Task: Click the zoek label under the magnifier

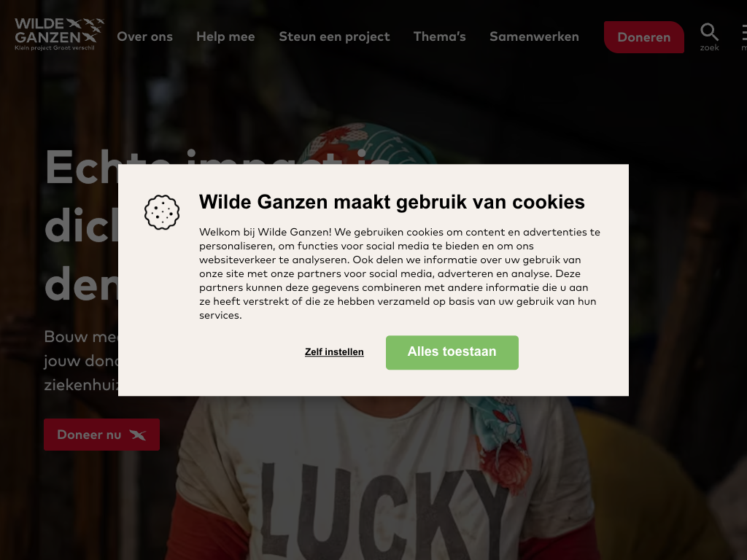Action: tap(709, 47)
